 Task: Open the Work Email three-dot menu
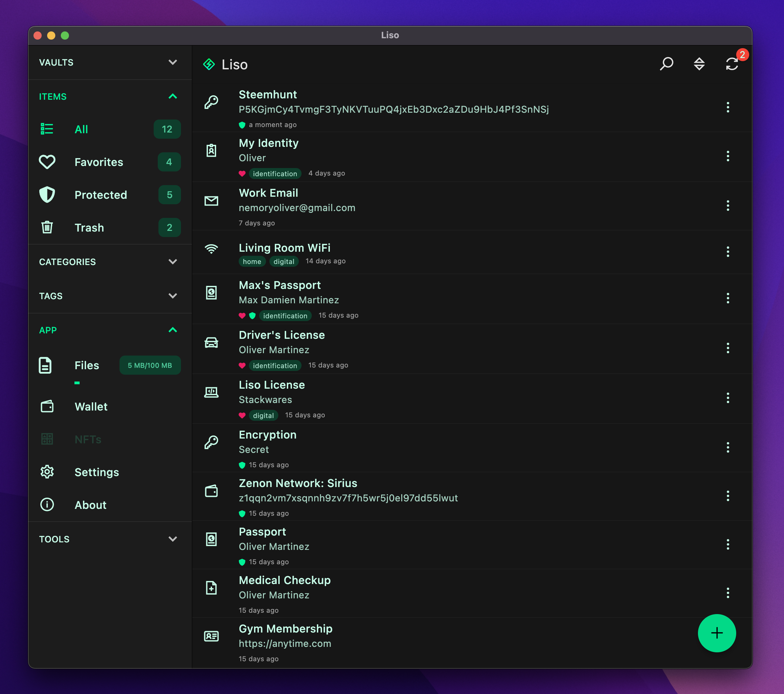coord(728,206)
